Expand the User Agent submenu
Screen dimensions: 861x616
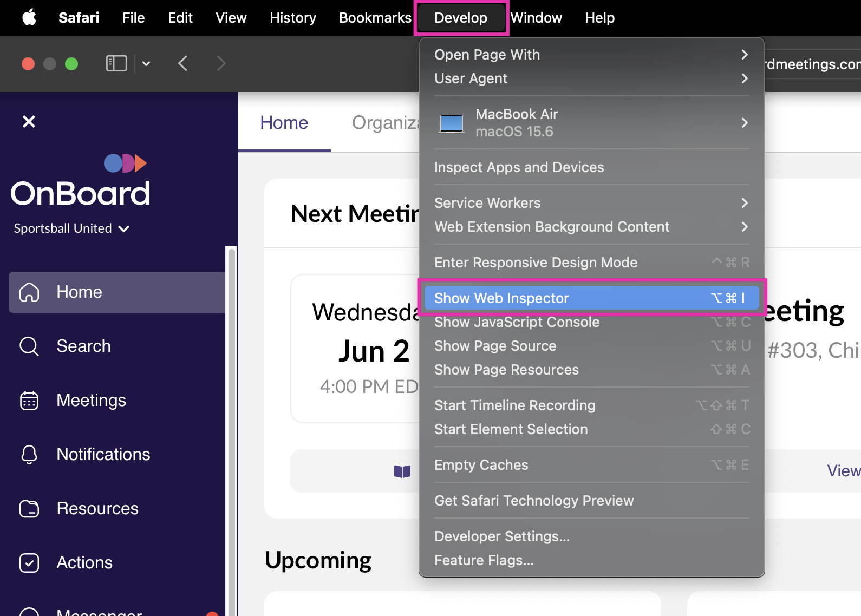click(592, 78)
